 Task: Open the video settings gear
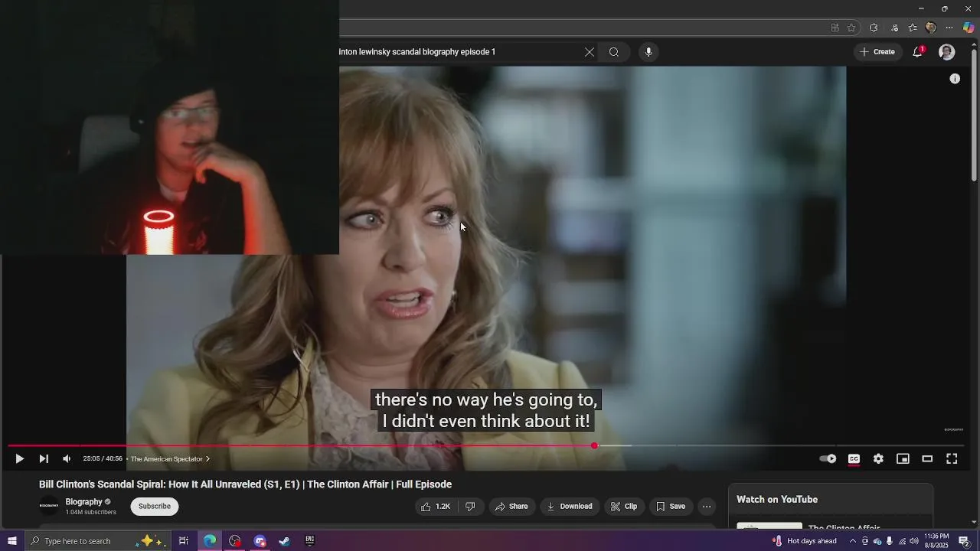[x=878, y=458]
